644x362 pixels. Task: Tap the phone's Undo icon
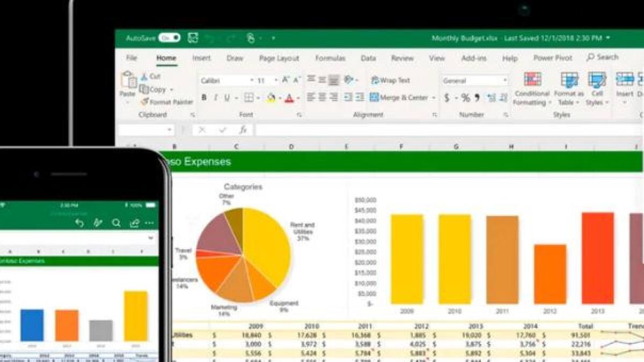[80, 223]
